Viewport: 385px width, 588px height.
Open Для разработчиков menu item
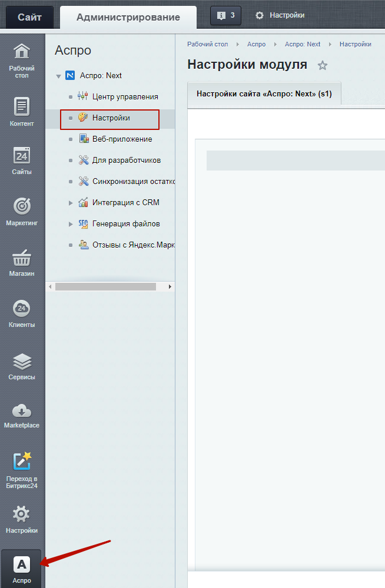[127, 160]
